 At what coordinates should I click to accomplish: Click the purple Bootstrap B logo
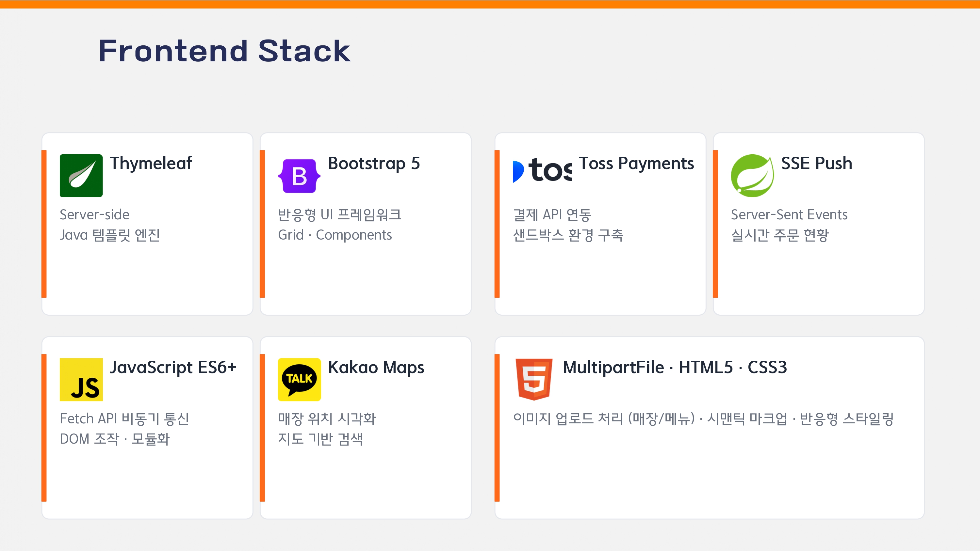pos(300,176)
